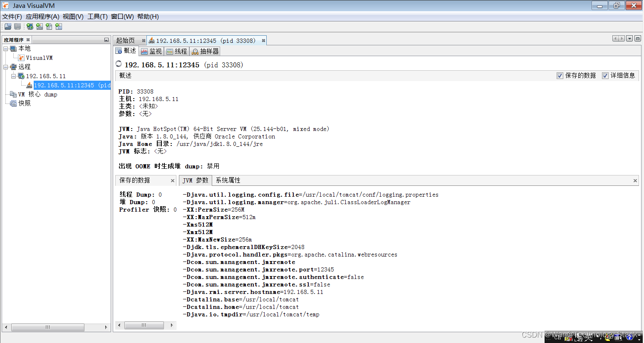The width and height of the screenshot is (644, 343).
Task: Open the 工具(T) menu
Action: 97,17
